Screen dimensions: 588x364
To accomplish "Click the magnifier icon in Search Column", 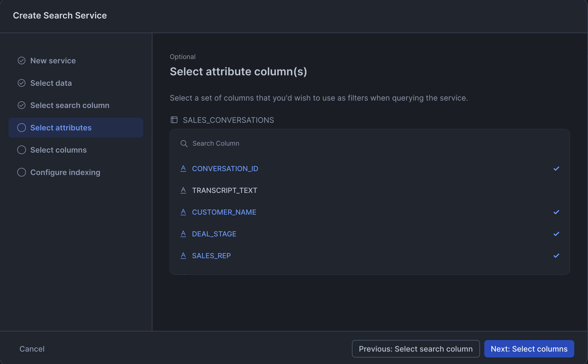I will (x=184, y=143).
